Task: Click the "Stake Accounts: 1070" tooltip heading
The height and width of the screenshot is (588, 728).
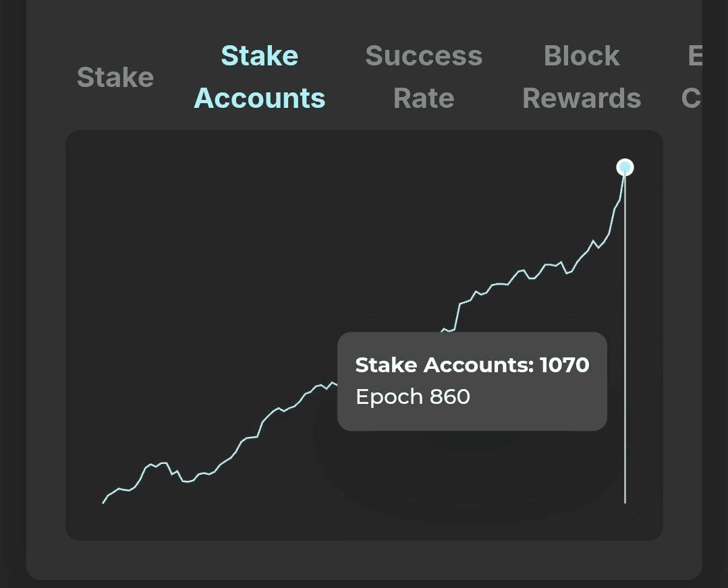Action: tap(472, 365)
